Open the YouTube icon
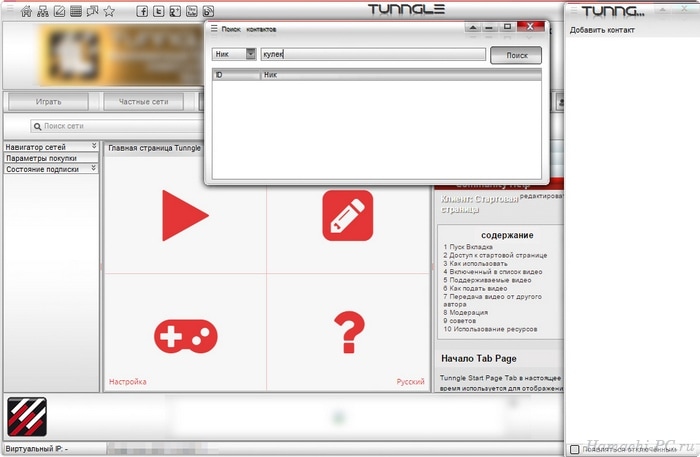 tap(192, 11)
